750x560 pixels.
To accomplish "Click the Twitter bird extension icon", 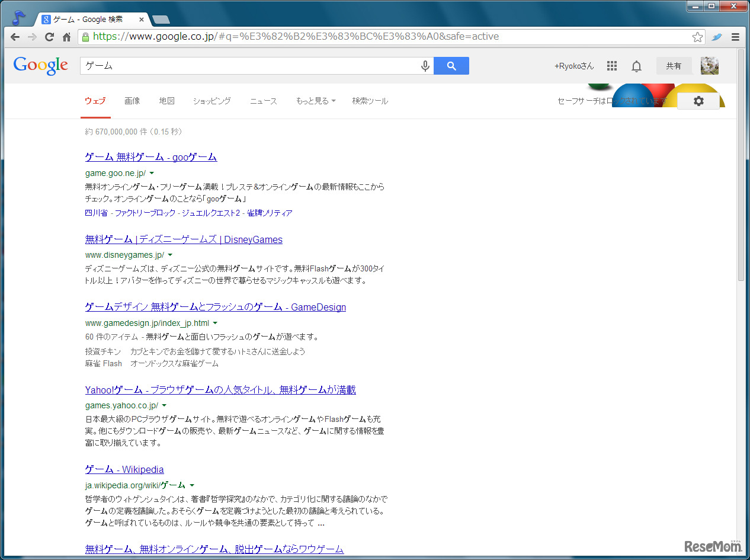I will tap(717, 37).
